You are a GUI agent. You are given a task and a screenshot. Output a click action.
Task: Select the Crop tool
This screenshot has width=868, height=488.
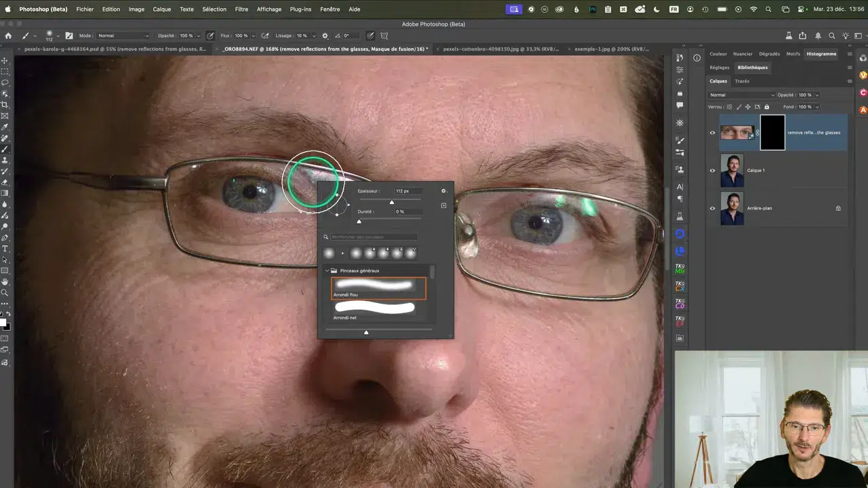point(5,105)
